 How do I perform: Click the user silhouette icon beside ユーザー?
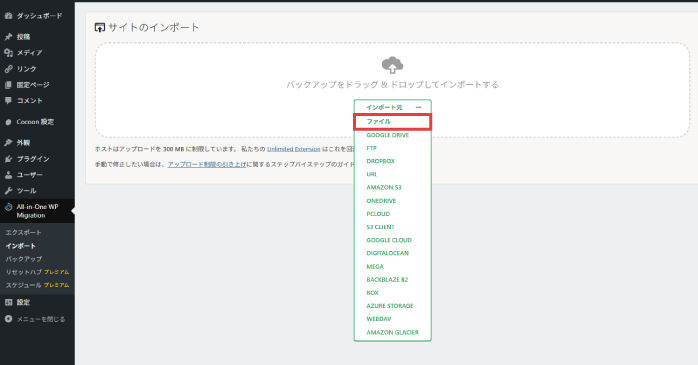pos(8,175)
